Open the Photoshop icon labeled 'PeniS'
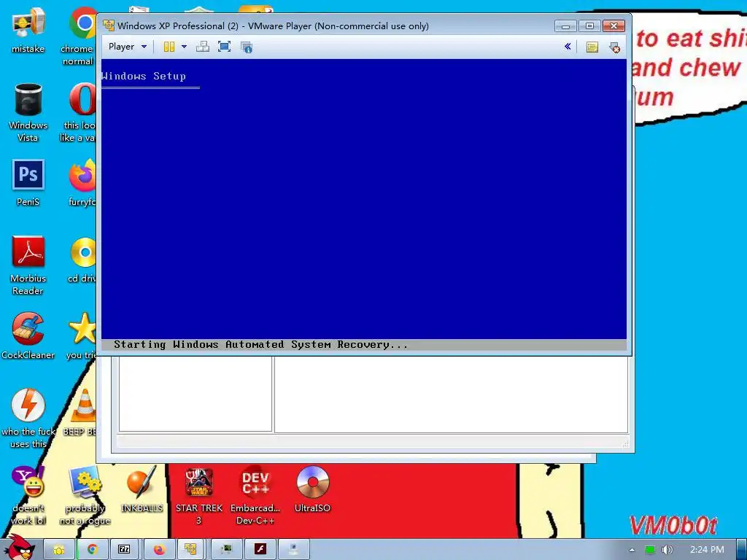The image size is (747, 560). point(28,183)
